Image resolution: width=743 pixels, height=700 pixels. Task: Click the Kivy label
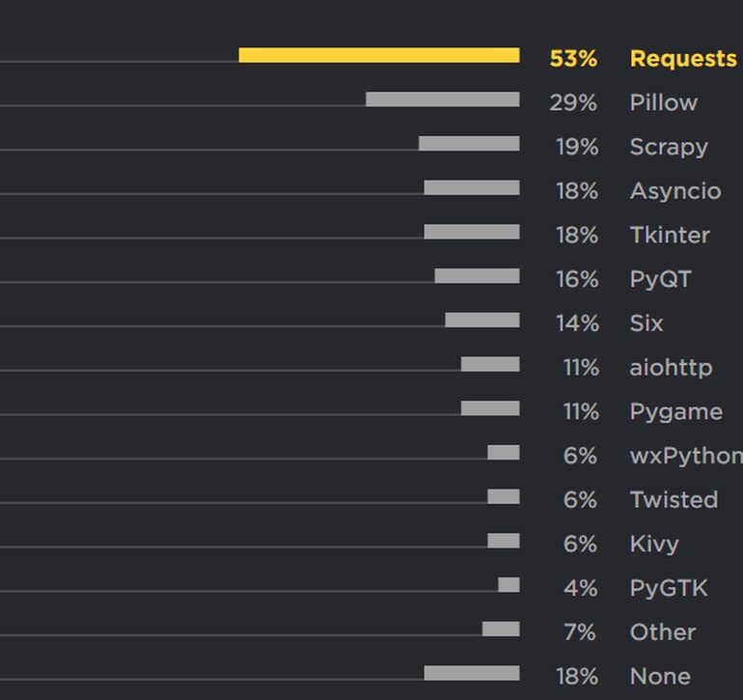click(653, 545)
